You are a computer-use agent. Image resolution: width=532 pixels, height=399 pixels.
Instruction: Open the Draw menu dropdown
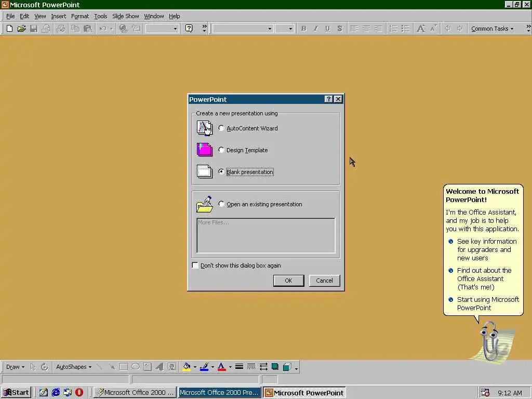15,367
